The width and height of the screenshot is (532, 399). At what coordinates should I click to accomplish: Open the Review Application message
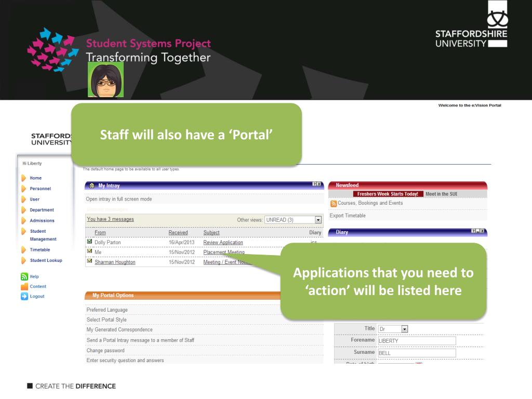(x=223, y=242)
